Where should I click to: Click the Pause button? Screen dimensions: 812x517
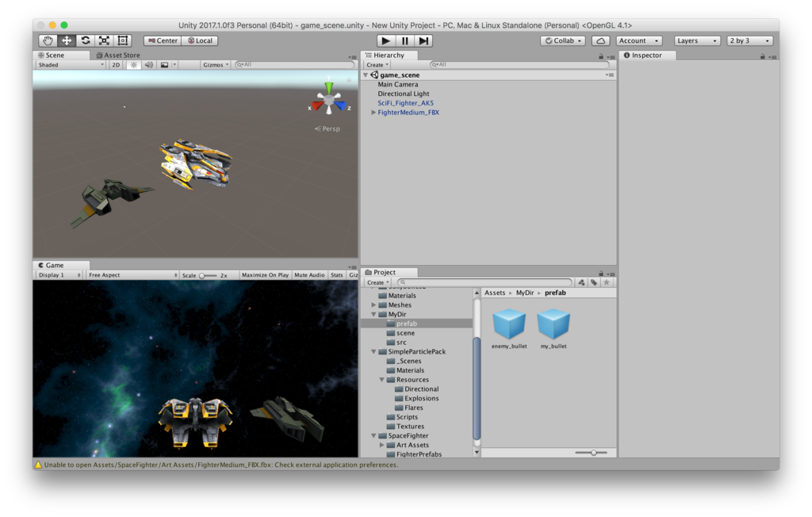[x=404, y=40]
